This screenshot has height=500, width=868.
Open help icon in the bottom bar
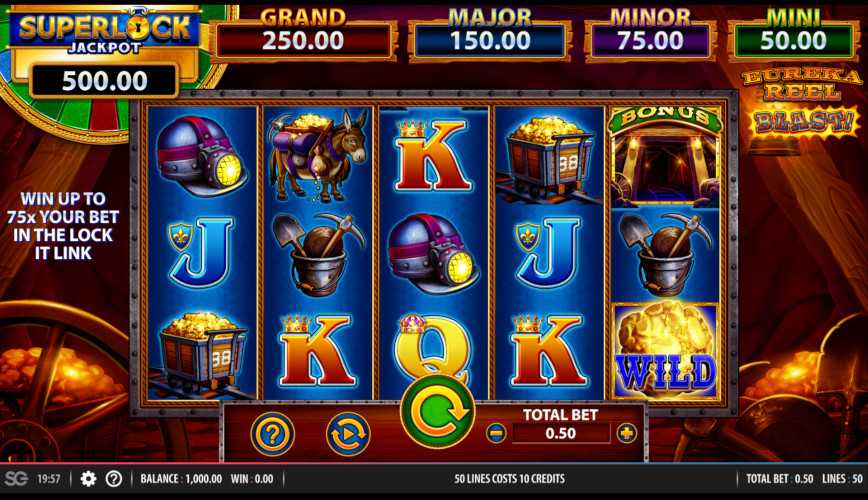(113, 478)
